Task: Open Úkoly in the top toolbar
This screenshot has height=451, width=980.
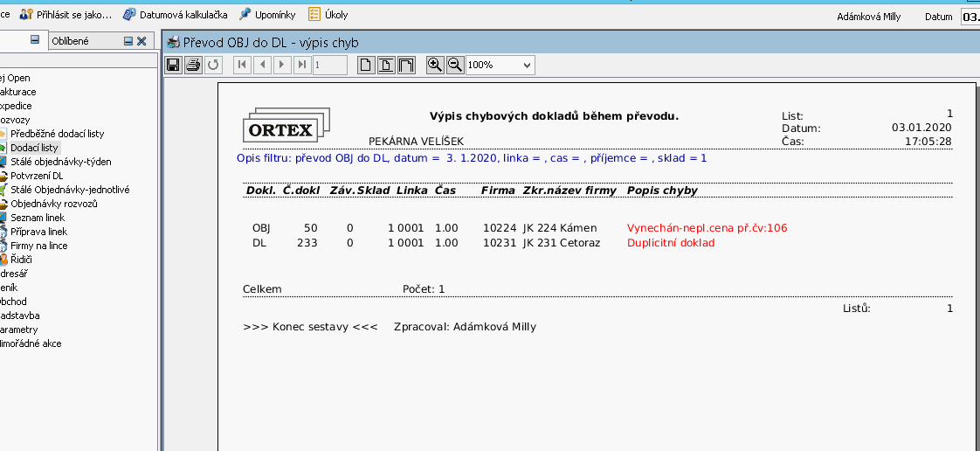Action: pos(328,15)
